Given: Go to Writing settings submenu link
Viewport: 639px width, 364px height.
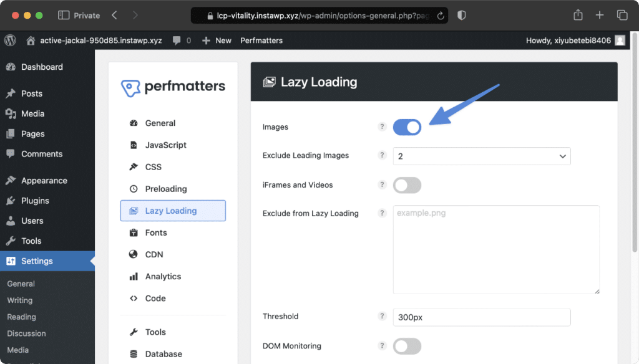Looking at the screenshot, I should 19,300.
